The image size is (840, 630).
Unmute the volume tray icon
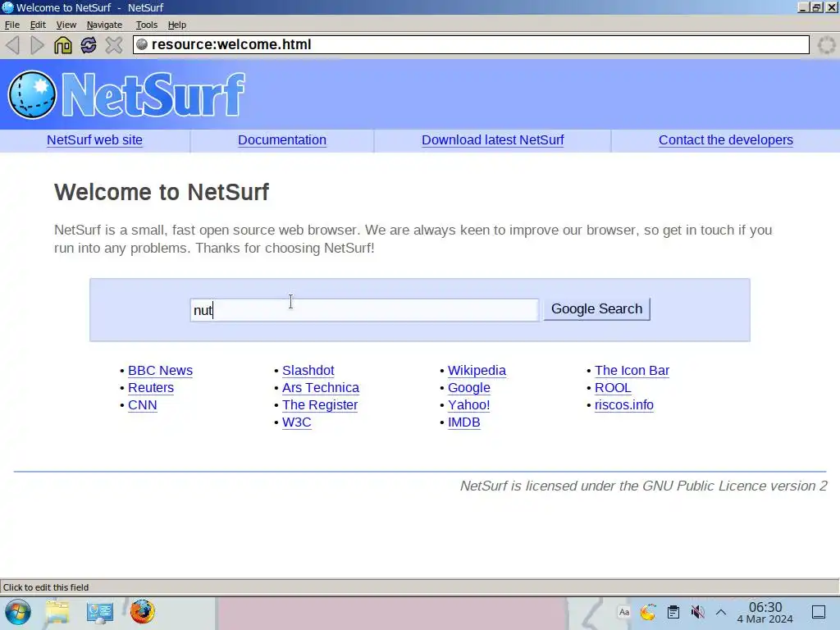pos(697,612)
